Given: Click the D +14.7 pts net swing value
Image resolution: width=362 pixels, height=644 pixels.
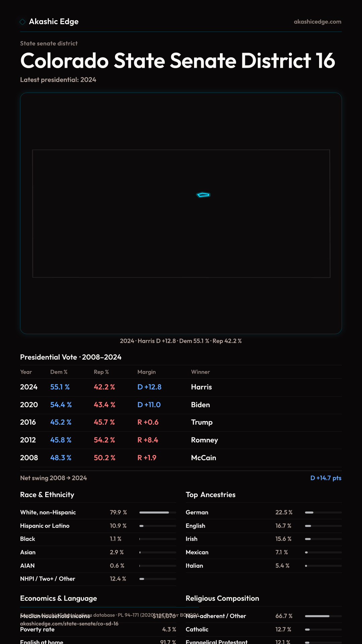Looking at the screenshot, I should click(x=325, y=478).
